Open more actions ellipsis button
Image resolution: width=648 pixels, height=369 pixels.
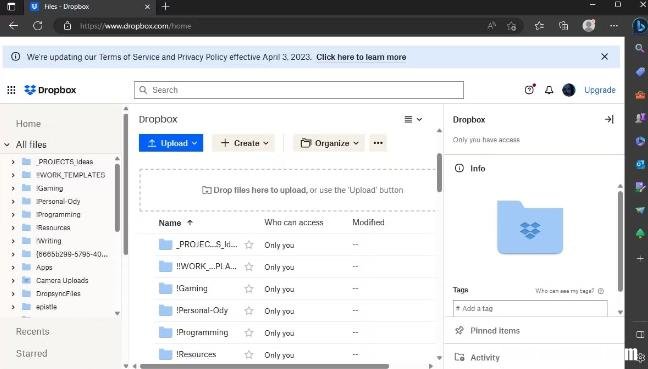378,143
